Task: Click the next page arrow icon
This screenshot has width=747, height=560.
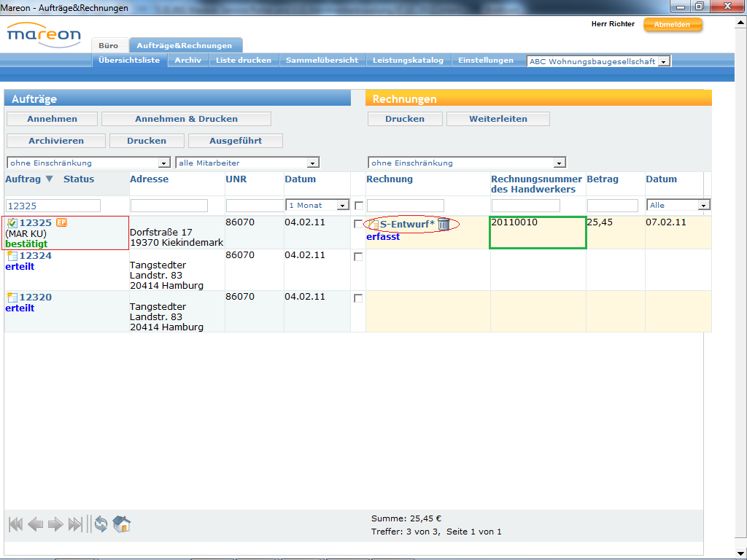Action: (55, 524)
